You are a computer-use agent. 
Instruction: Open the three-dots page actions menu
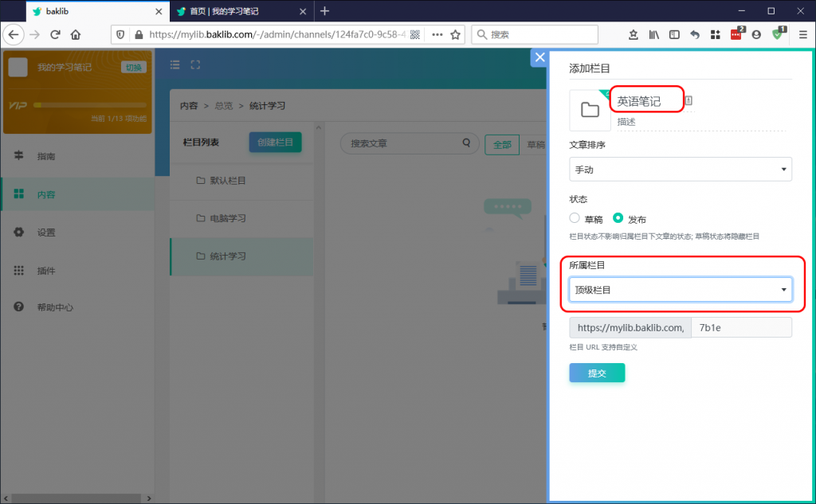pyautogui.click(x=437, y=34)
